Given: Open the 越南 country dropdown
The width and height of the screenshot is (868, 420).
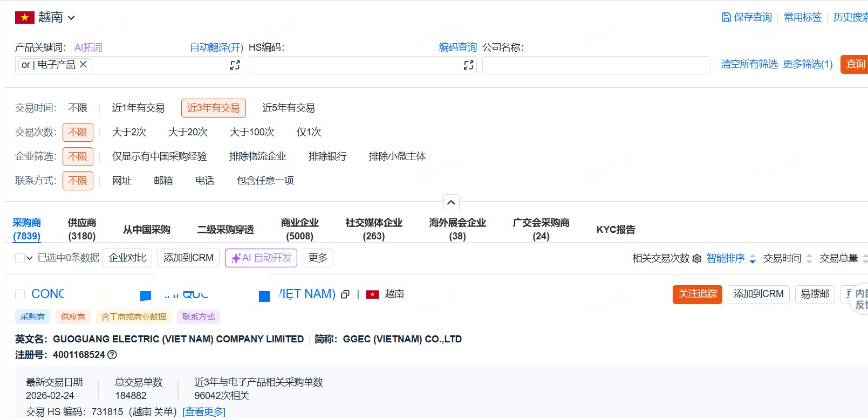Looking at the screenshot, I should (x=45, y=17).
